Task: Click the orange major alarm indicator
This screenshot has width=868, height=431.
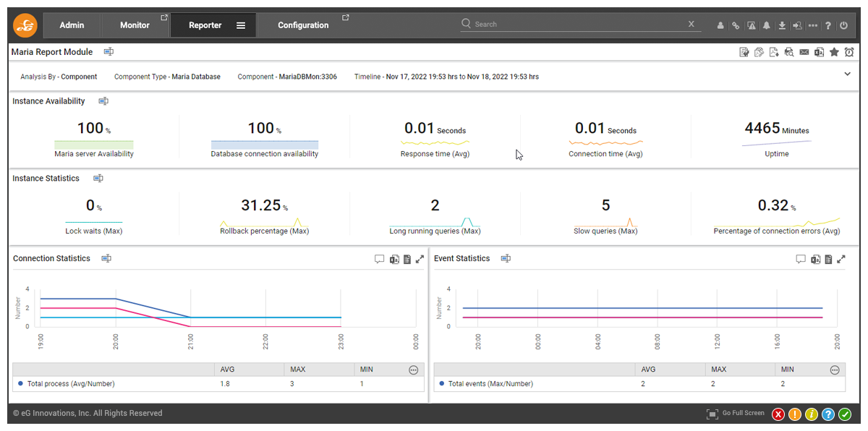Action: 795,414
